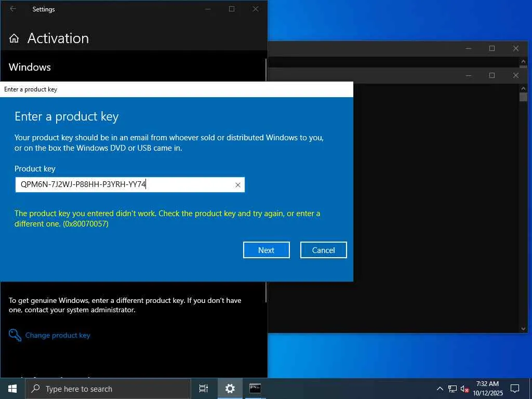Clear the product key field with X
The width and height of the screenshot is (532, 399).
click(238, 185)
